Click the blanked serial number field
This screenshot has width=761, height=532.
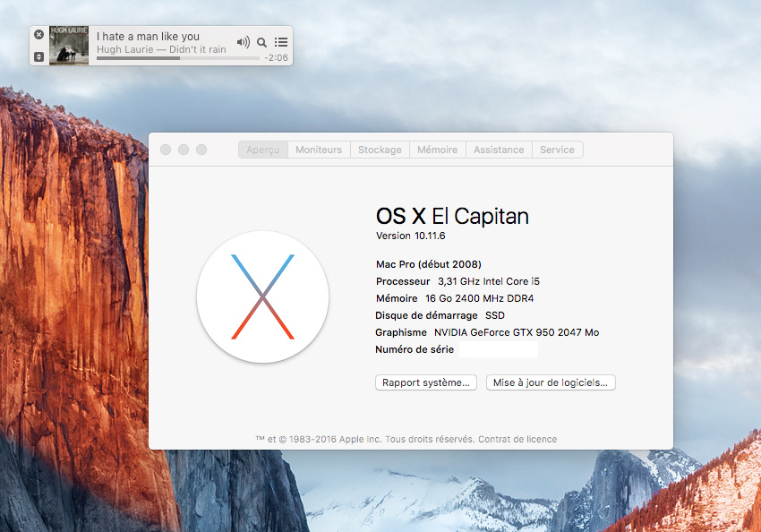point(499,349)
